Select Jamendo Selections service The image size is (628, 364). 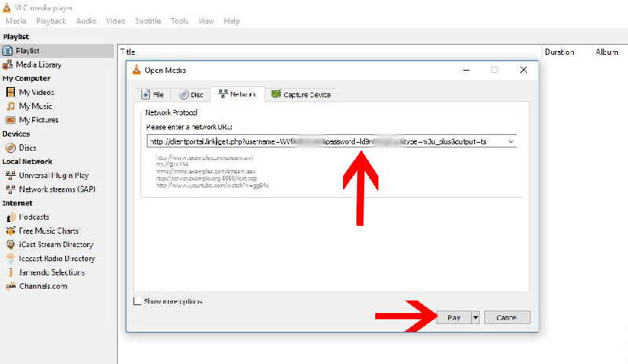52,272
